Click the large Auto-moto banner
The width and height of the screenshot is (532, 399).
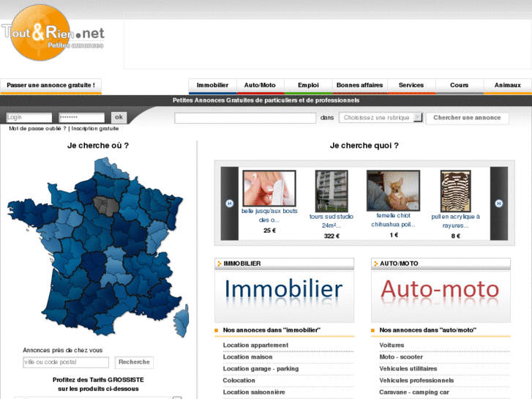click(x=441, y=297)
